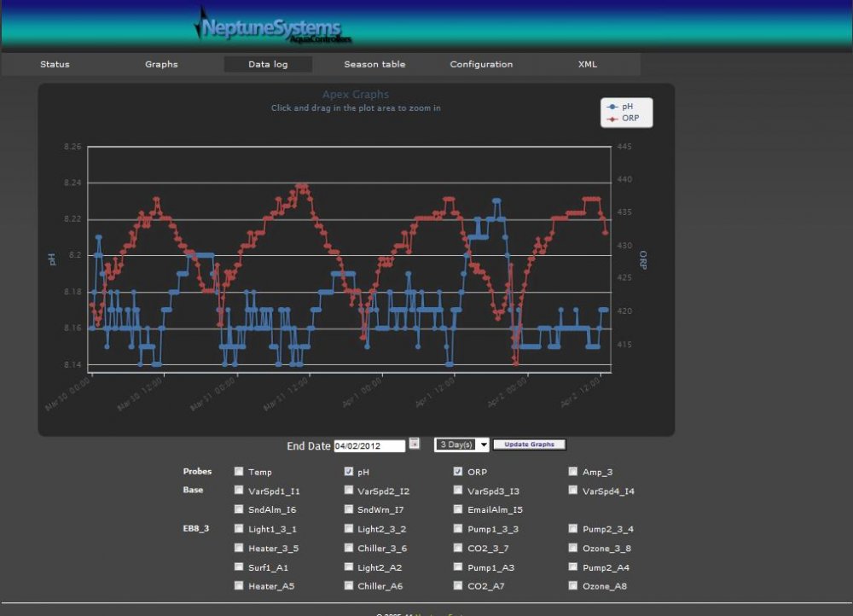Check the Amp_3 probe checkbox
The width and height of the screenshot is (853, 616).
[x=573, y=471]
